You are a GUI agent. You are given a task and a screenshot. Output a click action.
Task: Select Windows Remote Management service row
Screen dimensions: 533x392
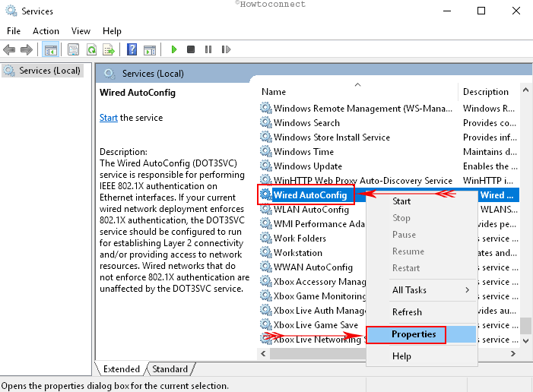point(389,109)
